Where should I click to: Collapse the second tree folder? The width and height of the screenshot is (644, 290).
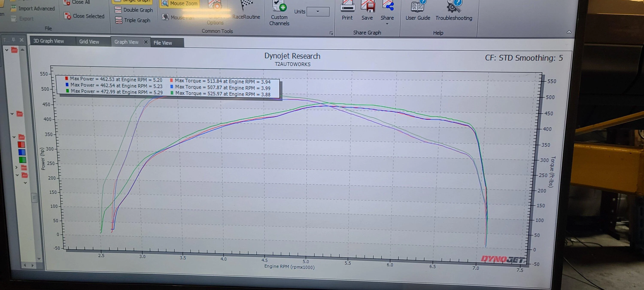(12, 114)
